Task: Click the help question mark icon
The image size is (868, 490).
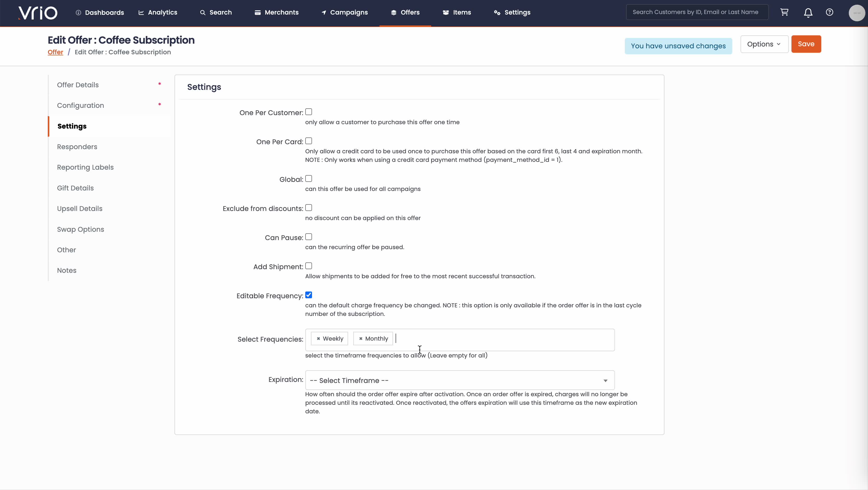Action: point(830,12)
